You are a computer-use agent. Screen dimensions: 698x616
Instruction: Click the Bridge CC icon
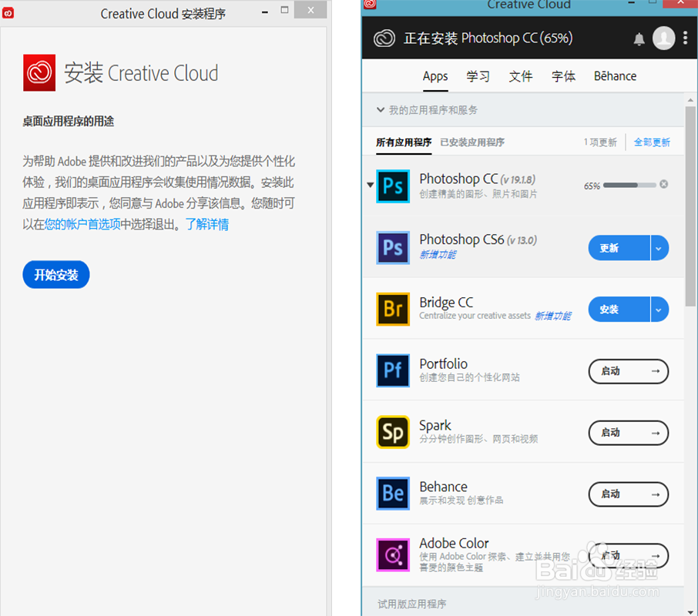coord(393,310)
